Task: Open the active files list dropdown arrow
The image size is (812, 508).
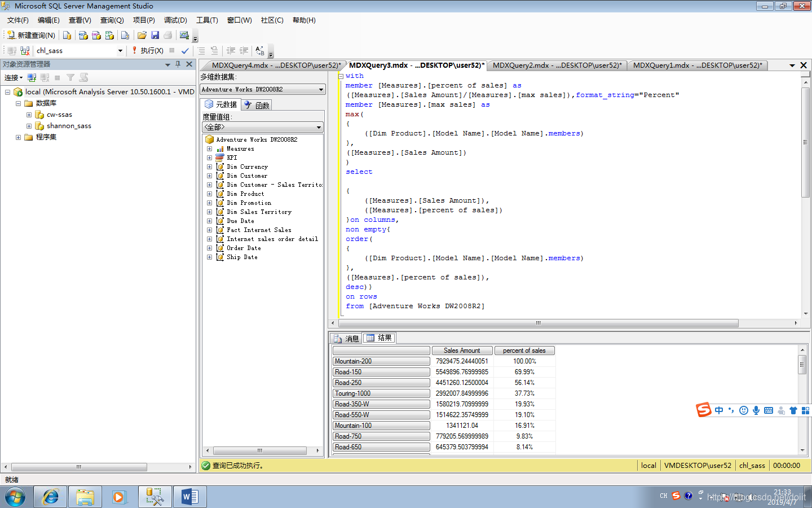Action: coord(792,65)
